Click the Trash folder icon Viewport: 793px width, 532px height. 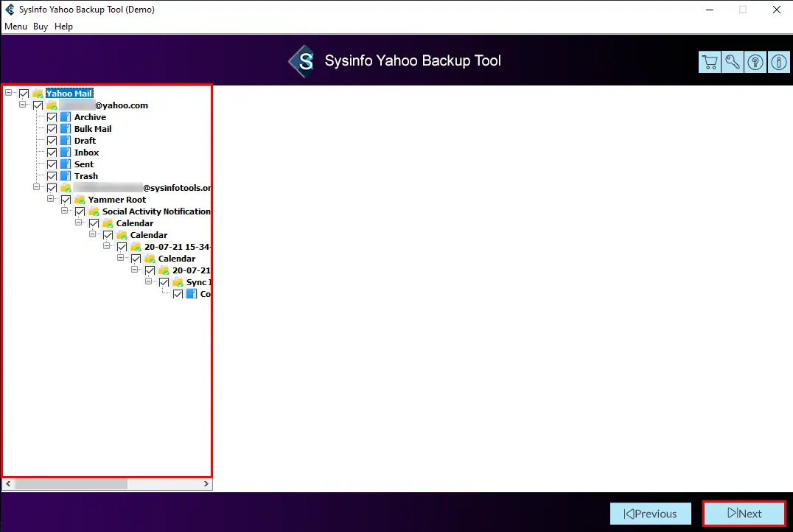[x=66, y=176]
